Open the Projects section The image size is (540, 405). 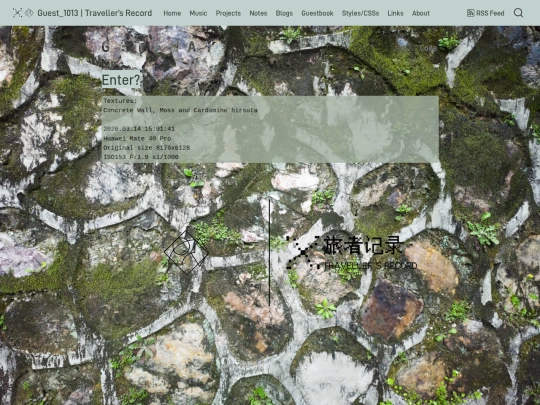(228, 13)
